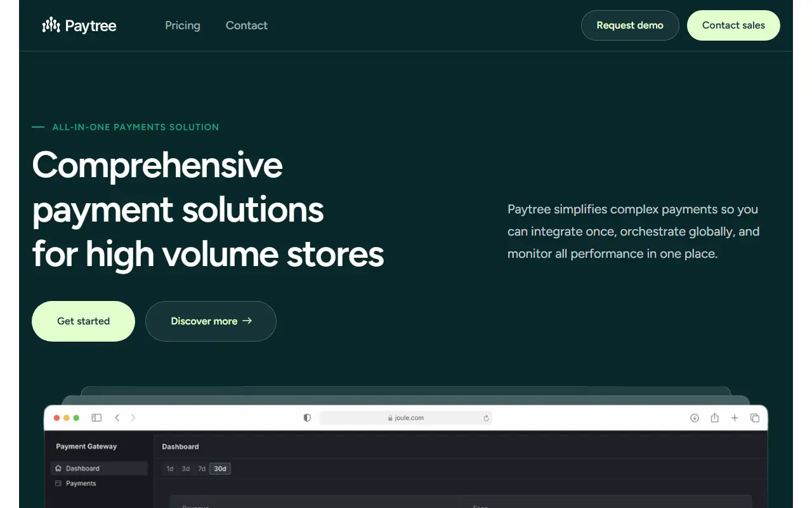Click the ALL-IN-ONE PAYMENTS SOLUTION label

tap(136, 127)
